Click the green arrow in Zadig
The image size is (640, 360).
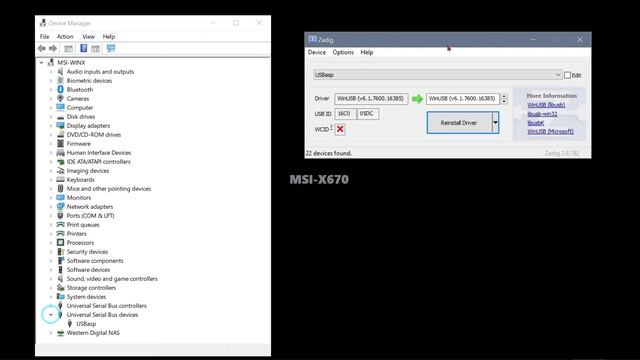click(417, 99)
